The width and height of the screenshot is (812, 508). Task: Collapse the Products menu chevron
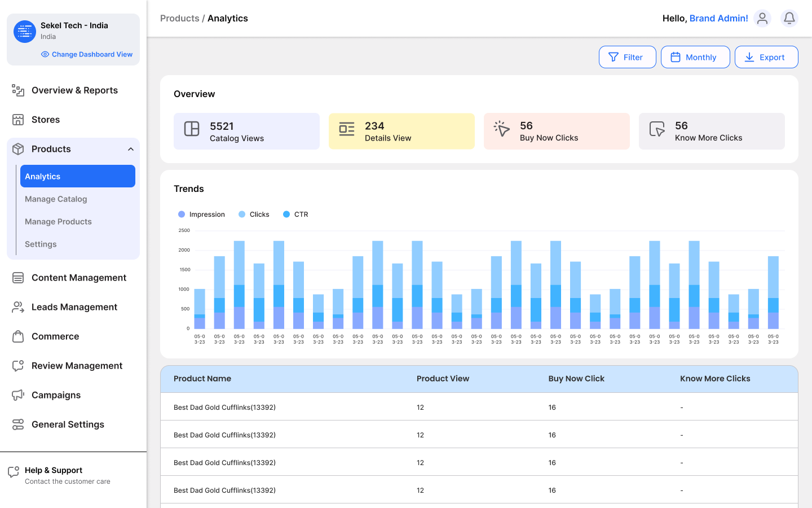131,149
